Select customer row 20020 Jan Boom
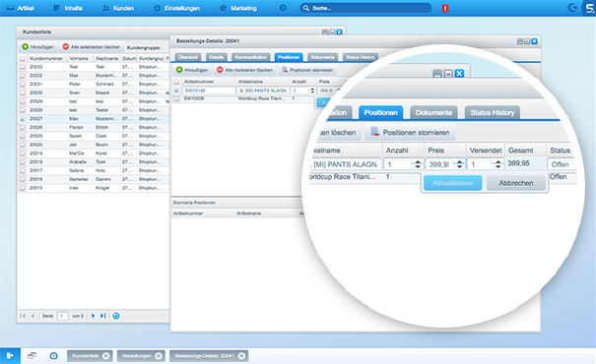The image size is (596, 364). (94, 145)
